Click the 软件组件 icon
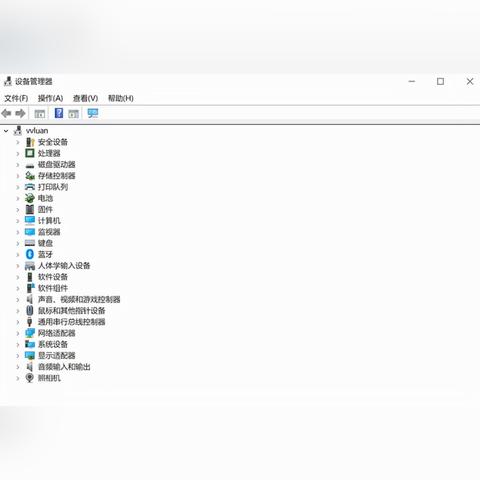480x480 pixels. [30, 288]
